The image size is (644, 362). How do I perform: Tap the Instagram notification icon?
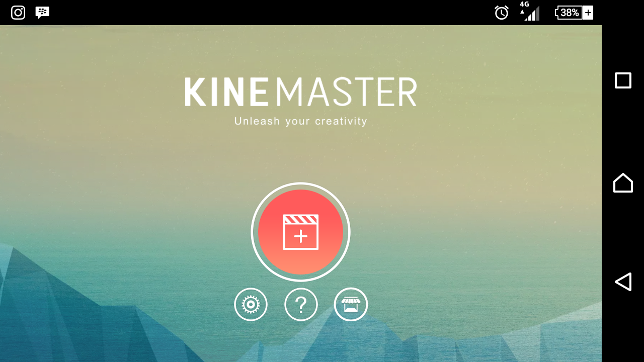point(18,13)
